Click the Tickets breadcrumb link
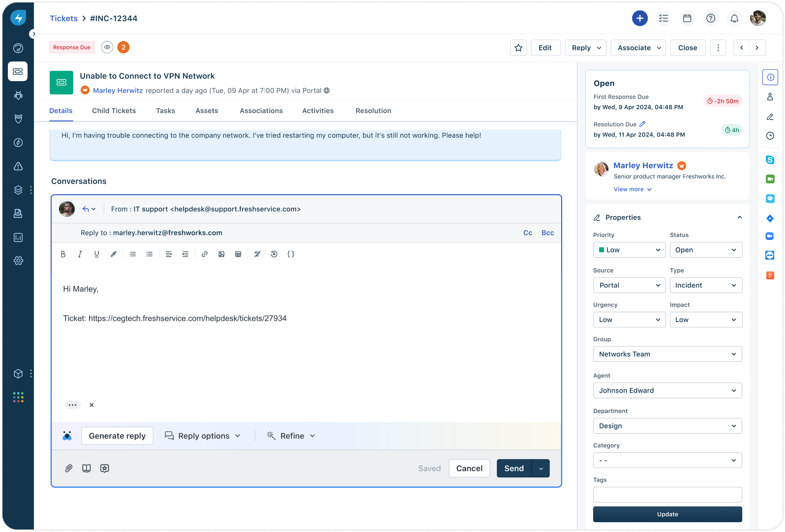This screenshot has height=532, width=785. (x=63, y=18)
